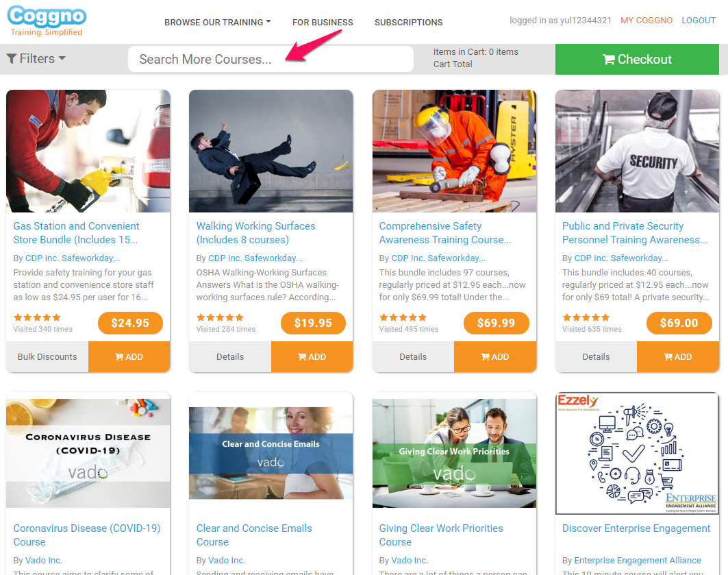The height and width of the screenshot is (575, 728).
Task: Click 'Visited 340 times' text
Action: click(42, 329)
